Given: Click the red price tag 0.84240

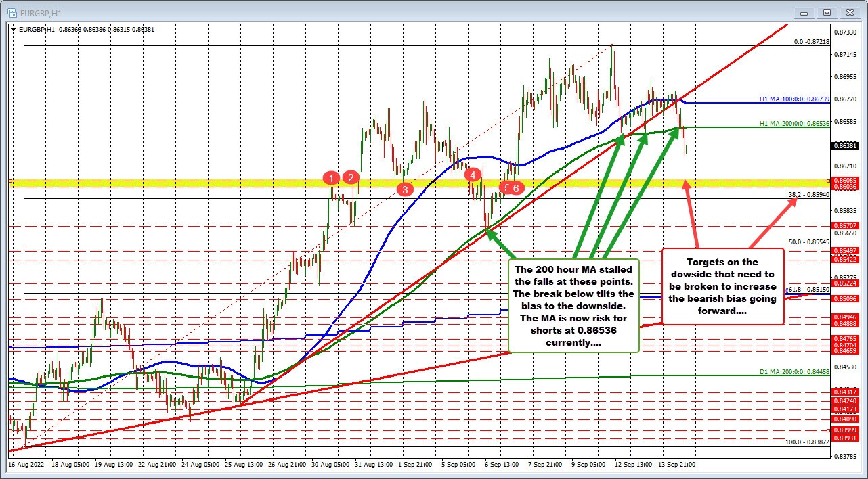Looking at the screenshot, I should coord(846,401).
